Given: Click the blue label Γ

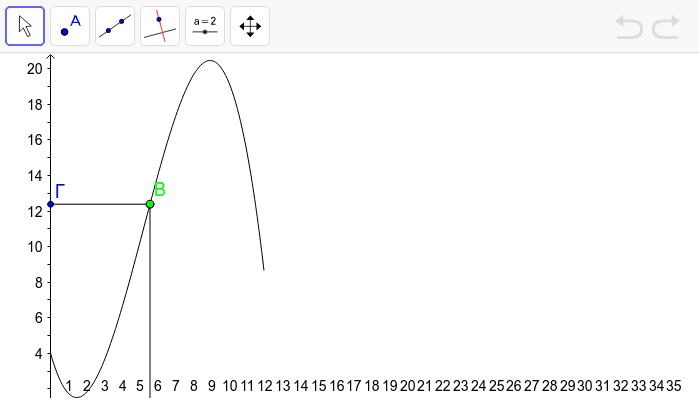Looking at the screenshot, I should click(60, 191).
